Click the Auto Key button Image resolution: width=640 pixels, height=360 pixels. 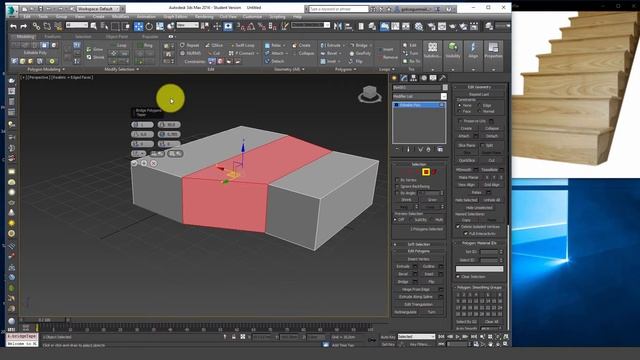388,337
